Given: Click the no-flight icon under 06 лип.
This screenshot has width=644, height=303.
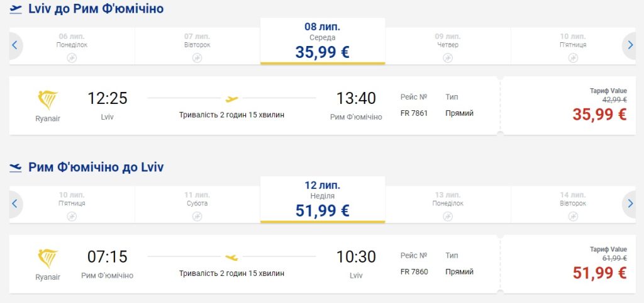Looking at the screenshot, I should click(x=72, y=58).
